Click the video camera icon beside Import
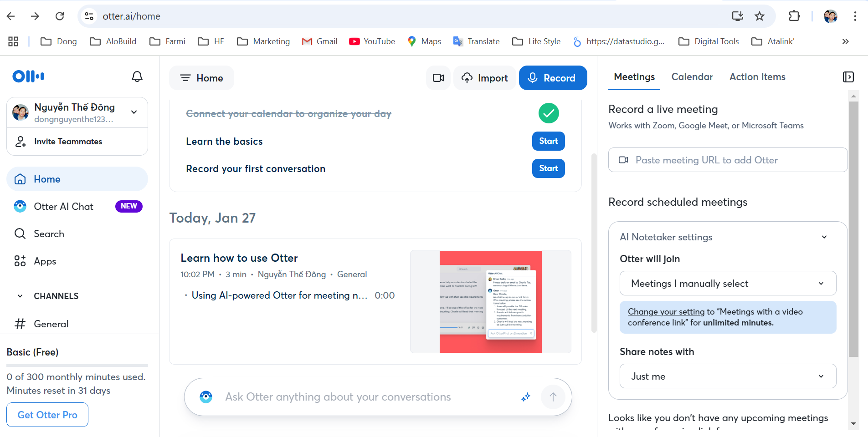 [x=438, y=78]
